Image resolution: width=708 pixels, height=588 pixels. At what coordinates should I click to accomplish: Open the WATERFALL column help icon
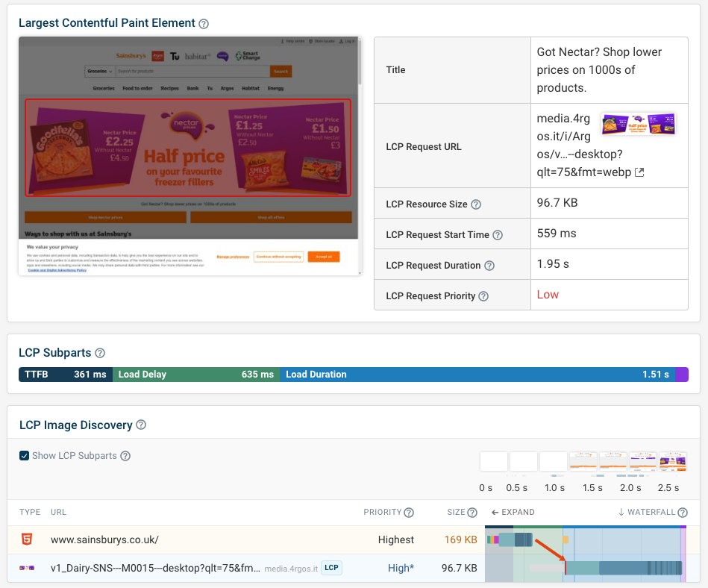(x=683, y=513)
